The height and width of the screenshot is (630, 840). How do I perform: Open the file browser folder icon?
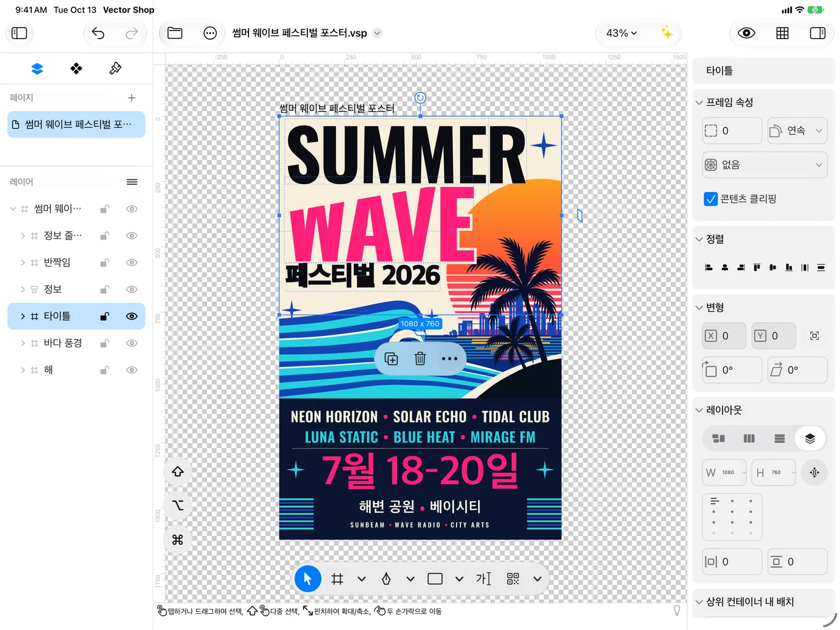(x=175, y=33)
